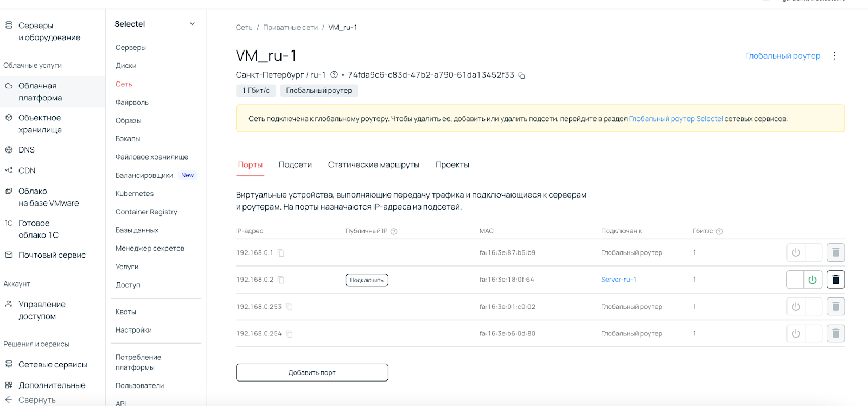Screen dimensions: 868x406
Task: Switch to the Подсети tab
Action: [295, 164]
